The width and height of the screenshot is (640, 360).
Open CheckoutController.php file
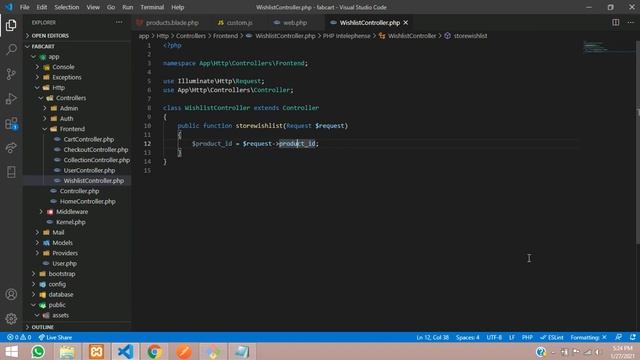pyautogui.click(x=96, y=150)
